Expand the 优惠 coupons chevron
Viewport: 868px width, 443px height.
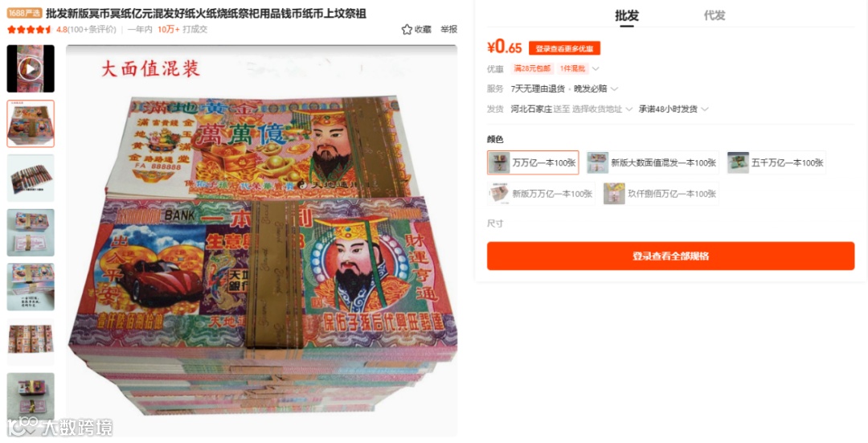point(596,68)
